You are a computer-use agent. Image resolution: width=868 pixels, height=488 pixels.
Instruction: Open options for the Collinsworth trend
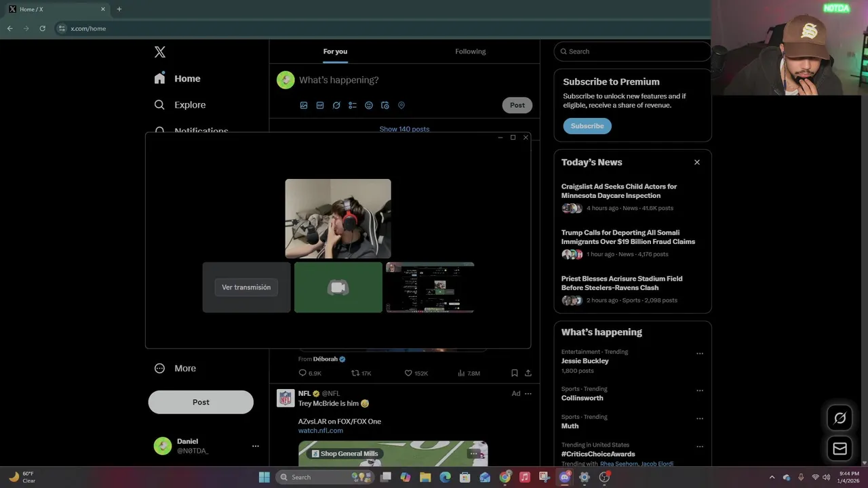[700, 391]
